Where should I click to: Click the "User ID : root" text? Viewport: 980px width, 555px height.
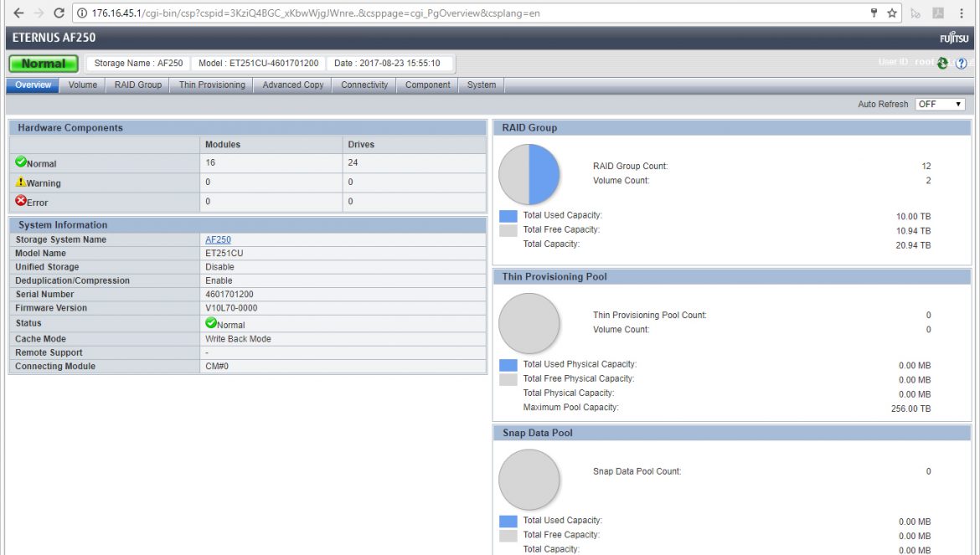coord(905,62)
